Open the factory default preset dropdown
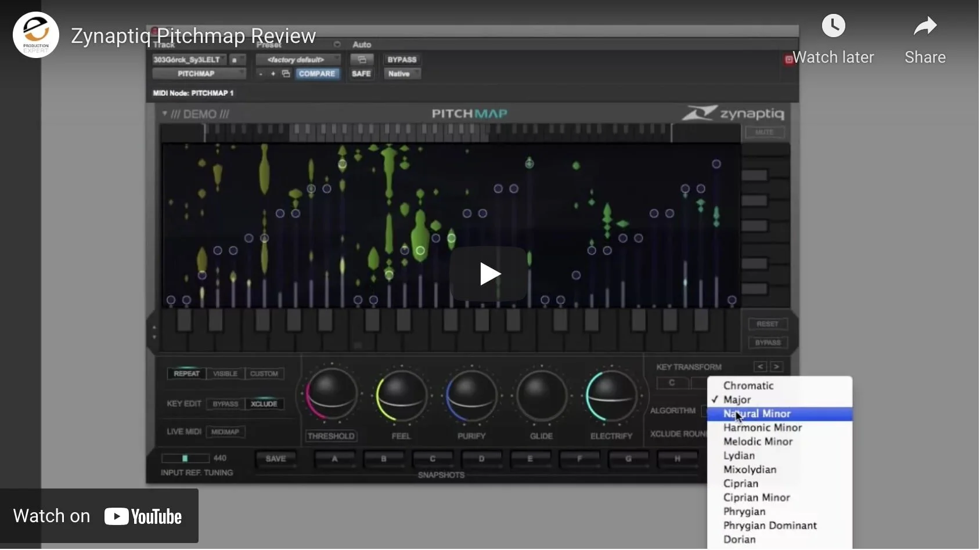 click(298, 59)
